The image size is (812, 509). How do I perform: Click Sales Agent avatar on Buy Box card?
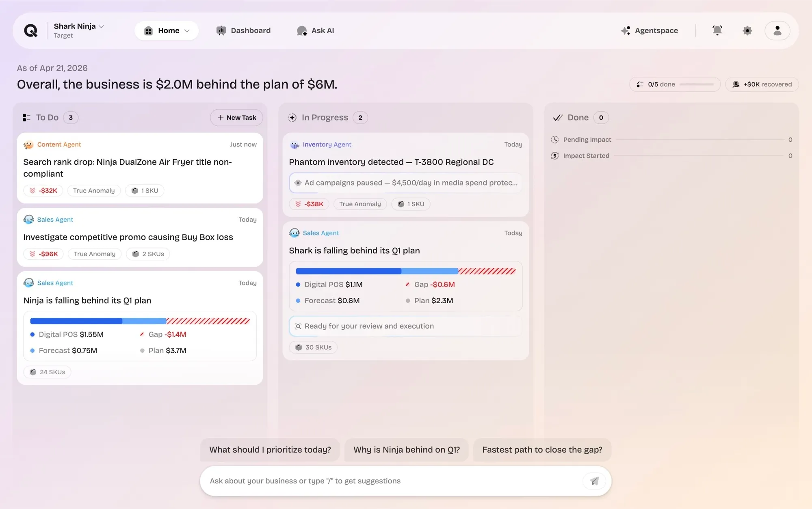(28, 220)
